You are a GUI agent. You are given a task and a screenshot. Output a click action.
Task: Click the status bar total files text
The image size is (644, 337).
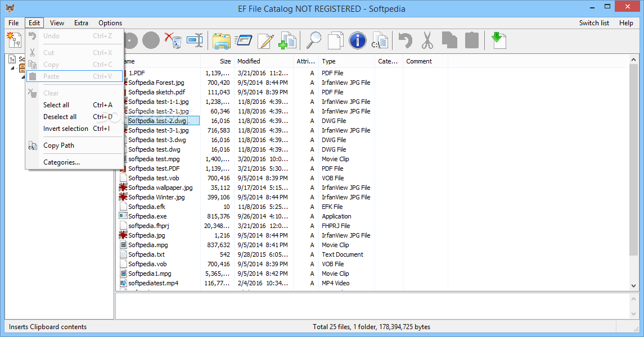tap(371, 327)
